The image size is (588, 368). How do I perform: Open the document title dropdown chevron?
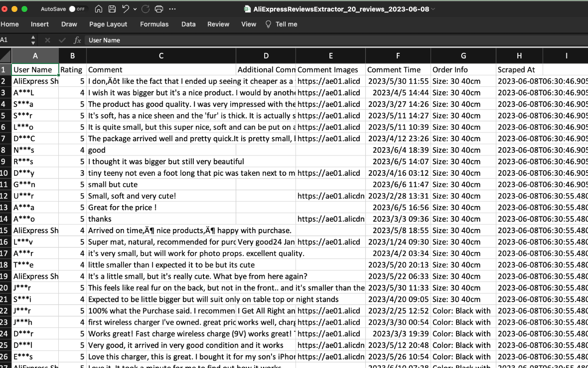tap(433, 9)
